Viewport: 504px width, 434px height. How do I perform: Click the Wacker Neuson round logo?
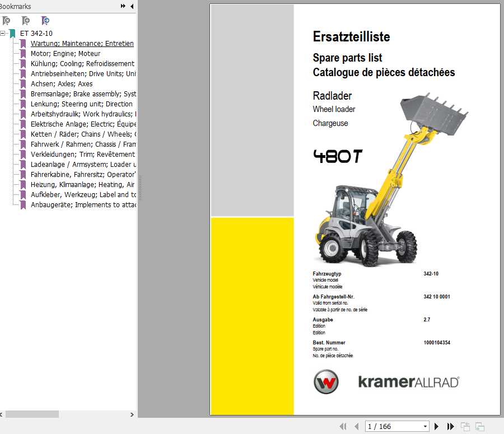pyautogui.click(x=326, y=381)
